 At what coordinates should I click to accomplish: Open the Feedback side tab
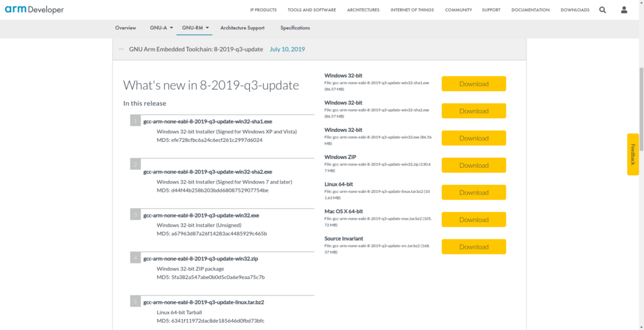pos(633,155)
